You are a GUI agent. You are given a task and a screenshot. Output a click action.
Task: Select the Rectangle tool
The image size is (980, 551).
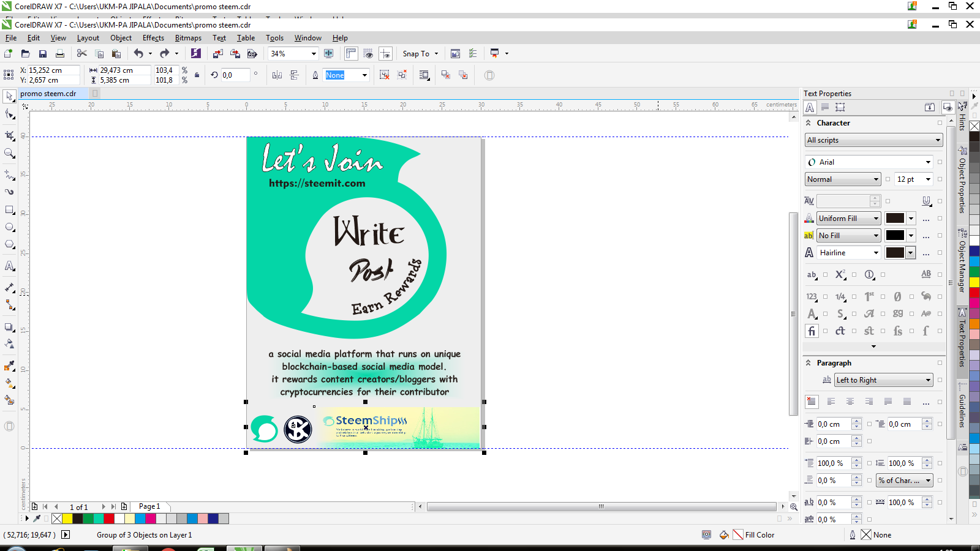tap(10, 209)
